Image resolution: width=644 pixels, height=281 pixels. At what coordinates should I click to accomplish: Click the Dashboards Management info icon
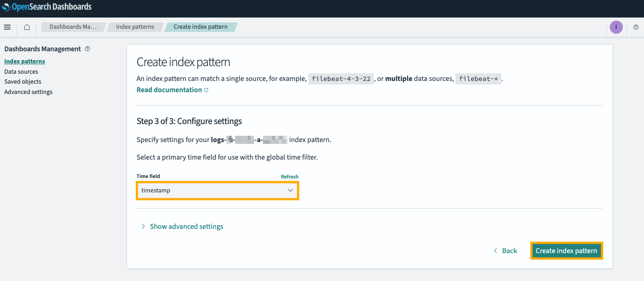click(87, 49)
